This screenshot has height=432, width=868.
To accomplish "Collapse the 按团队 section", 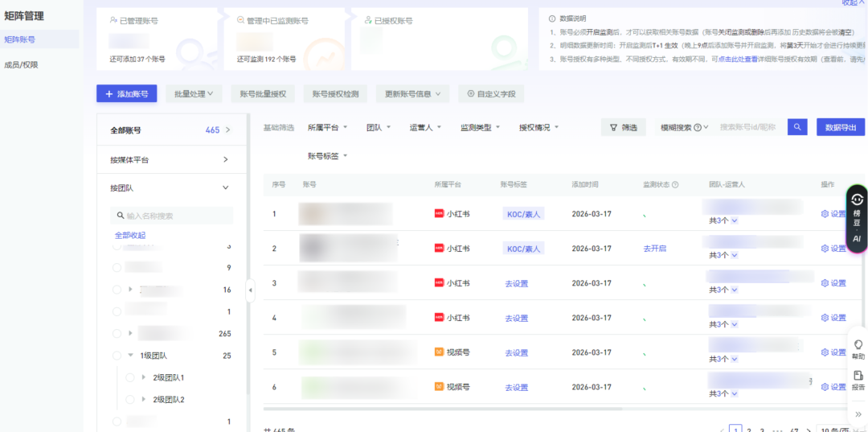I will (226, 188).
